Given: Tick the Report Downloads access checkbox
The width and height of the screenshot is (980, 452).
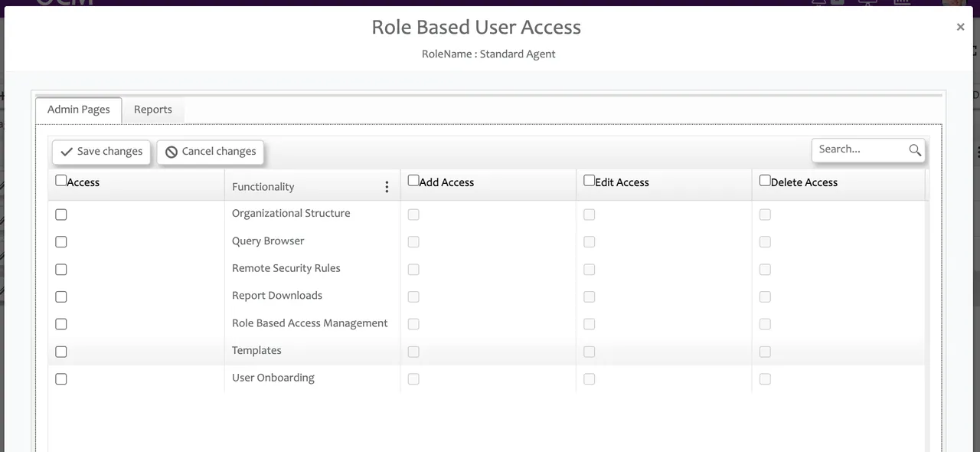Looking at the screenshot, I should pyautogui.click(x=61, y=296).
